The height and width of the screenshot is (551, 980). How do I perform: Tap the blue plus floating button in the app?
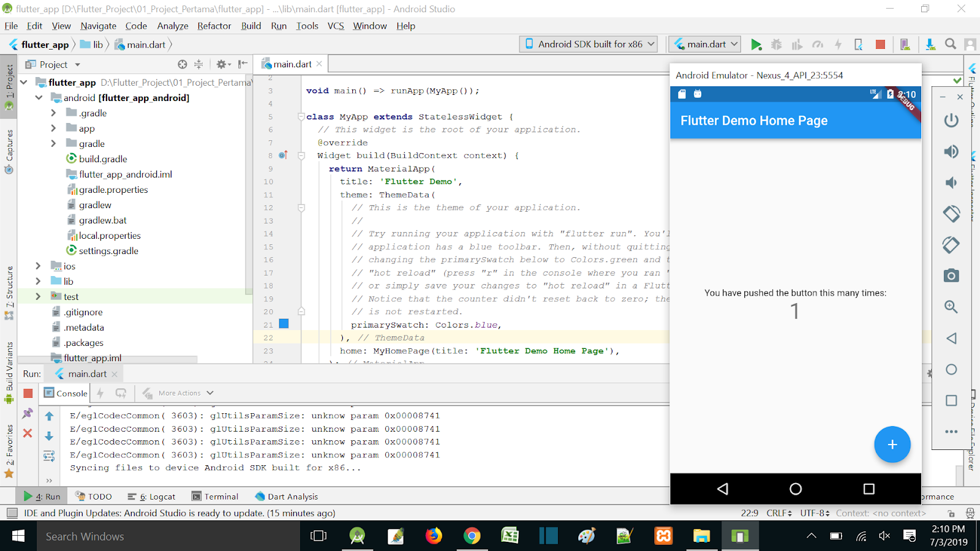click(892, 444)
